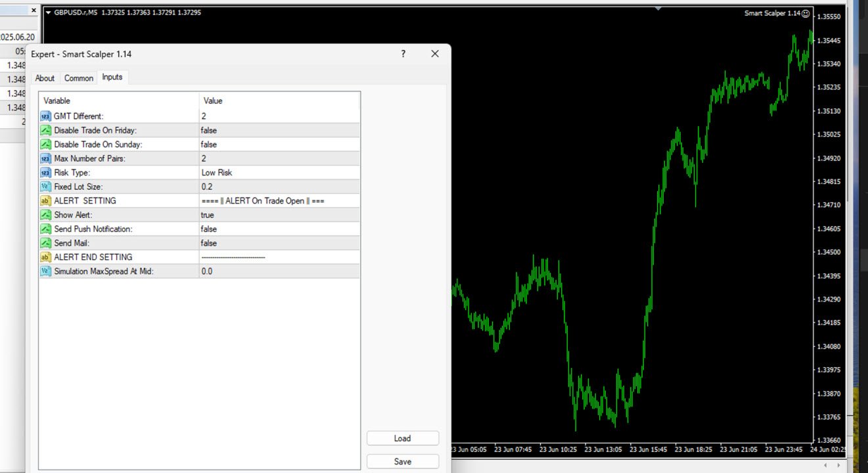Viewport: 868px width, 473px height.
Task: Click the Disable Trade On Sunday boolean icon
Action: coord(45,145)
